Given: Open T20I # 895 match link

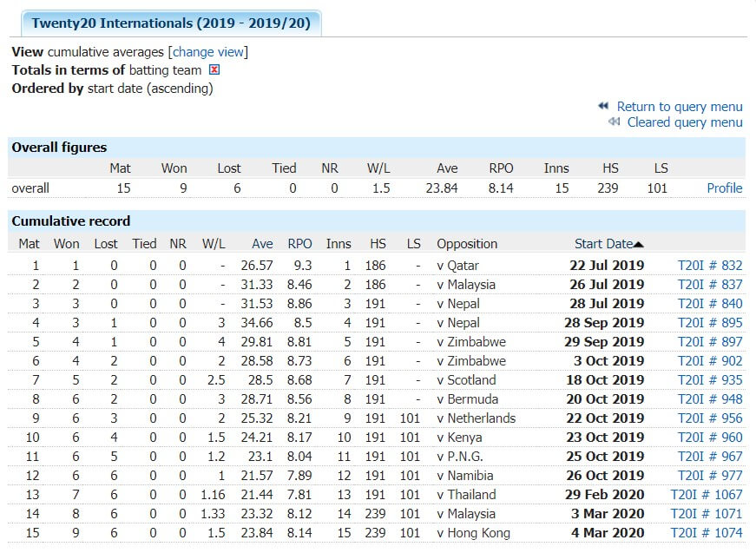Looking at the screenshot, I should click(x=710, y=323).
